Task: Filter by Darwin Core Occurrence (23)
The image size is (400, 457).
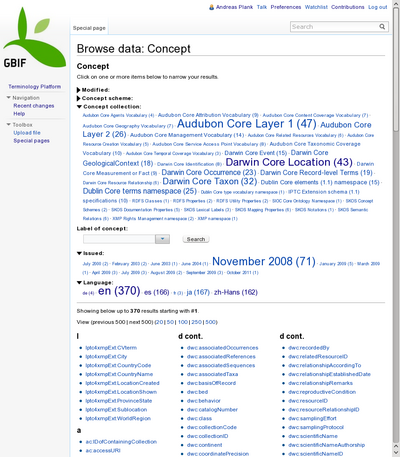Action: pos(209,172)
